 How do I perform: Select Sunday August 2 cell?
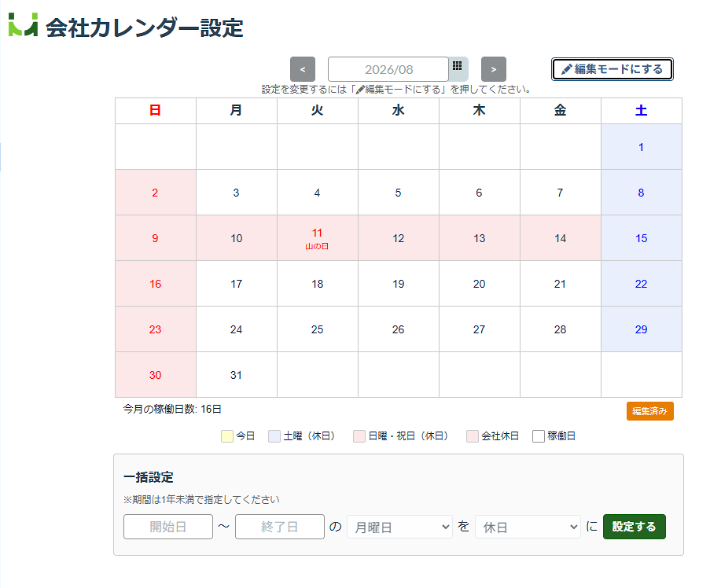click(156, 193)
